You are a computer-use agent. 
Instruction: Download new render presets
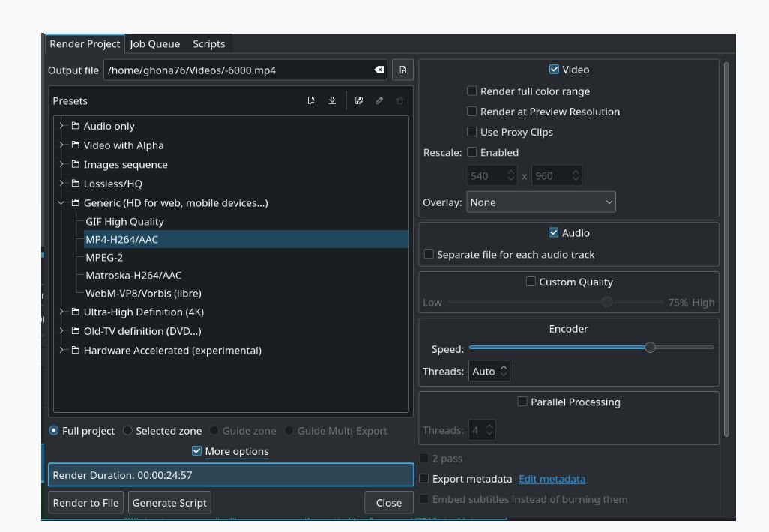pyautogui.click(x=332, y=100)
